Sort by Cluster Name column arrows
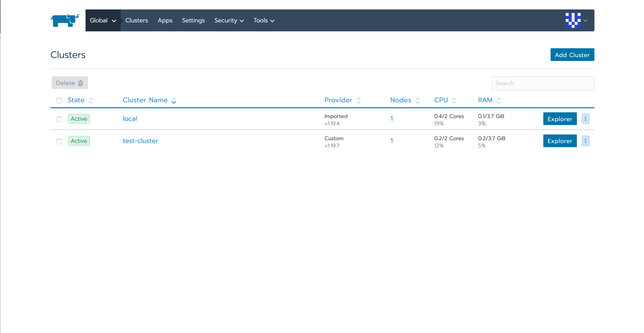Screen dimensions: 644x333 click(174, 100)
